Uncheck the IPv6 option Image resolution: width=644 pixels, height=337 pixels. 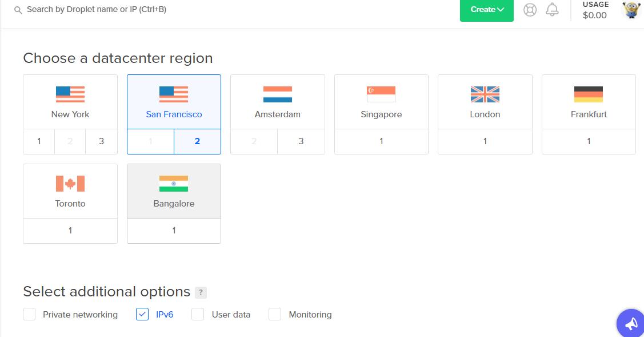(142, 314)
